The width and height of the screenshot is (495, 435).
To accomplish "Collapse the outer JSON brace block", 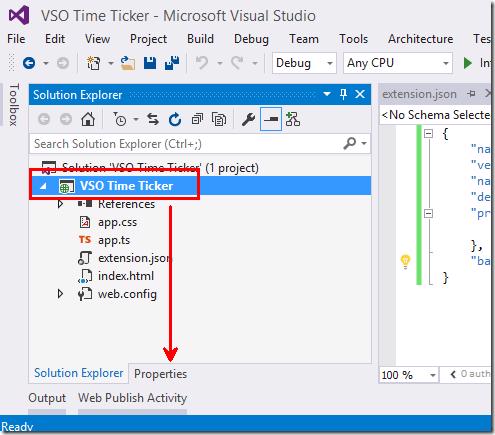I will click(x=428, y=134).
